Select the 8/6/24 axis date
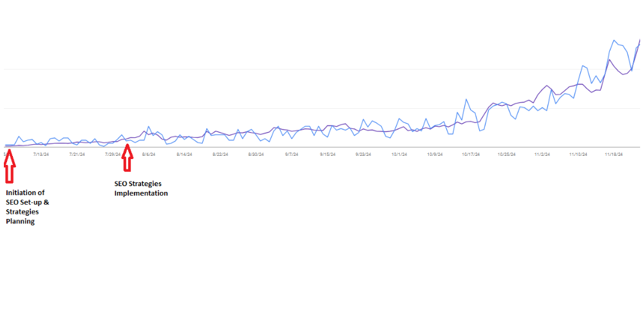The image size is (644, 322). coord(149,155)
